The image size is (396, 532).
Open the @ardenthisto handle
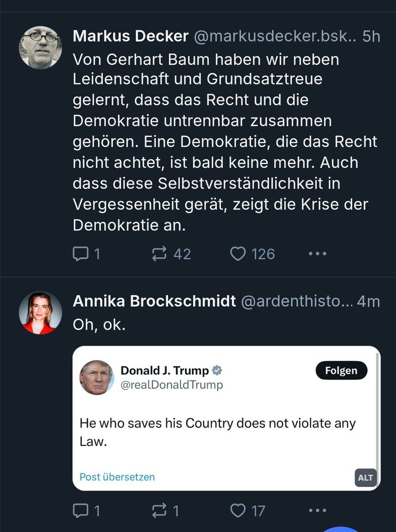click(297, 301)
